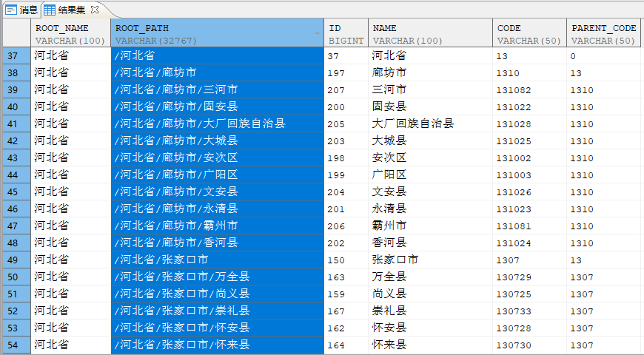Viewport: 644px width, 355px height.
Task: Select cell /河北省/廊坊市/大厂回族自治县
Action: (x=218, y=124)
